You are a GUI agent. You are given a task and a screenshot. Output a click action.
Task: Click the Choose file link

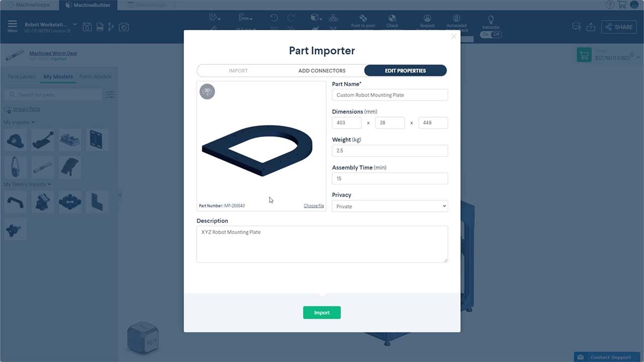[x=314, y=206]
